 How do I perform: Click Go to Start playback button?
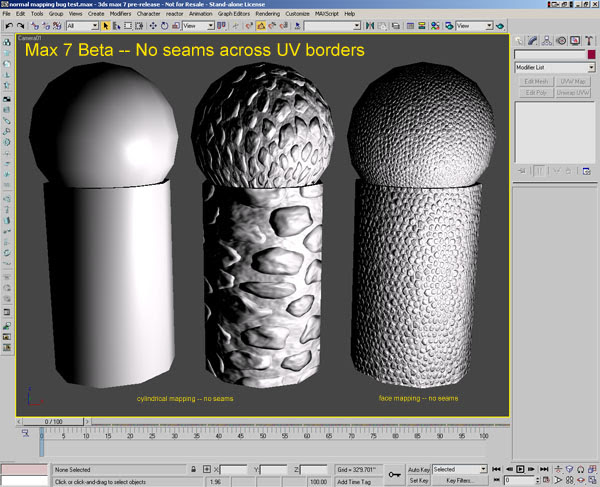[496, 469]
